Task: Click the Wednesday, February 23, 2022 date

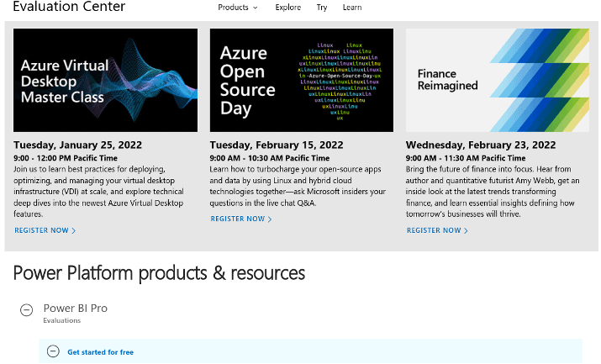Action: [x=481, y=145]
